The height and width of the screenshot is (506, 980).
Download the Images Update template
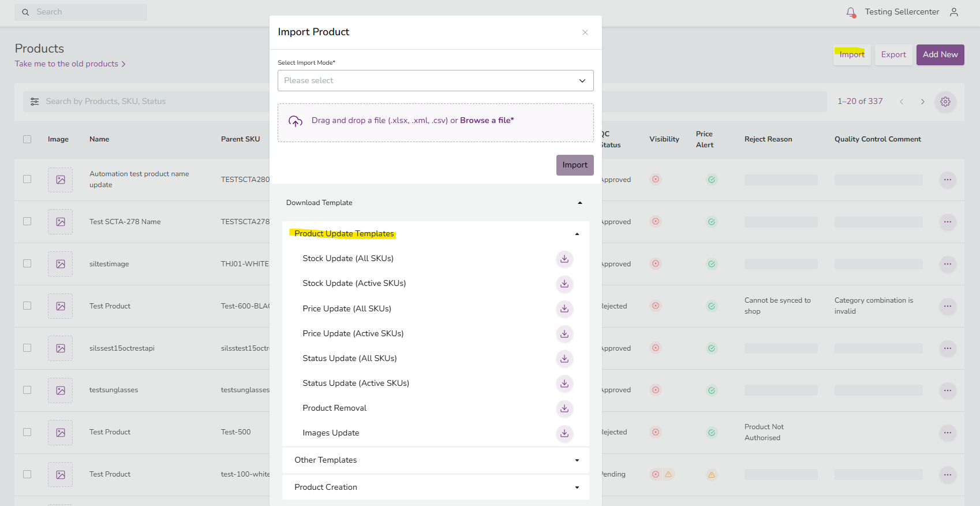tap(564, 433)
